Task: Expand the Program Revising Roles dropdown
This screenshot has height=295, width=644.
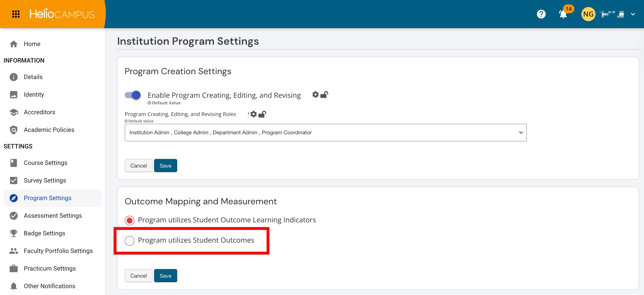Action: [x=521, y=133]
